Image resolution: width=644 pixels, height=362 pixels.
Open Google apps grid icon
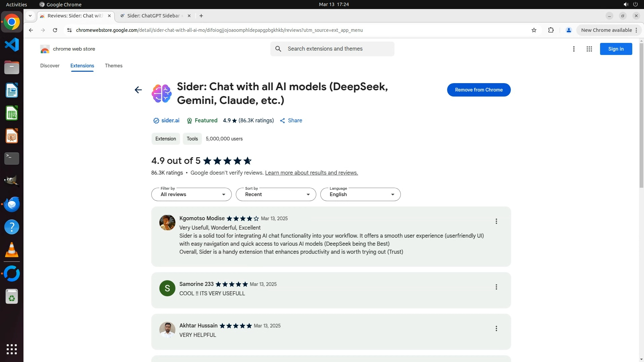[x=589, y=49]
